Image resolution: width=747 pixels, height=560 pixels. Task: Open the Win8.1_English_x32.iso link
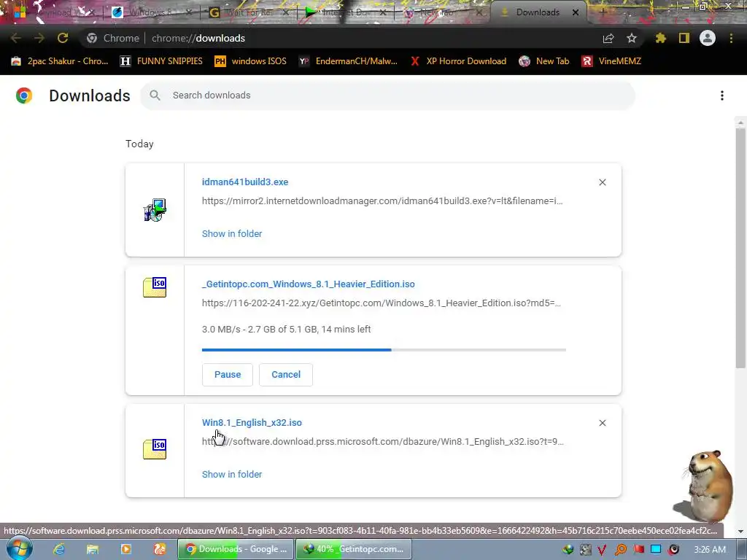pos(252,423)
